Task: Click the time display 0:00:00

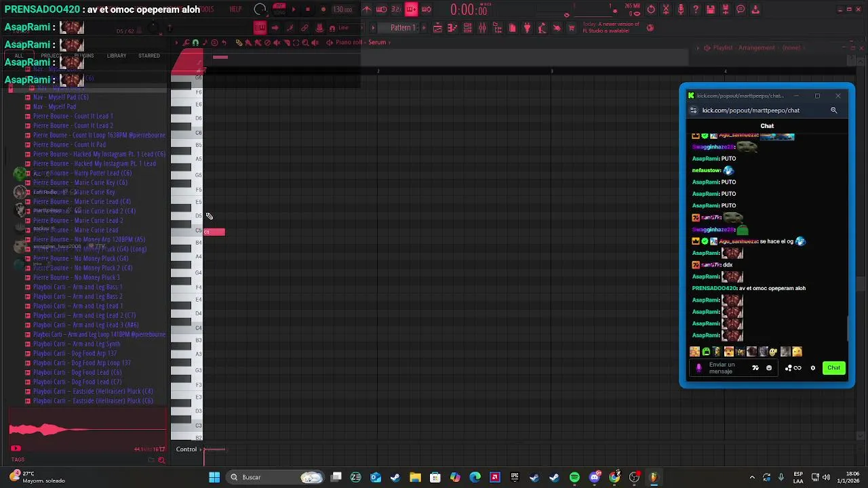Action: (x=469, y=9)
